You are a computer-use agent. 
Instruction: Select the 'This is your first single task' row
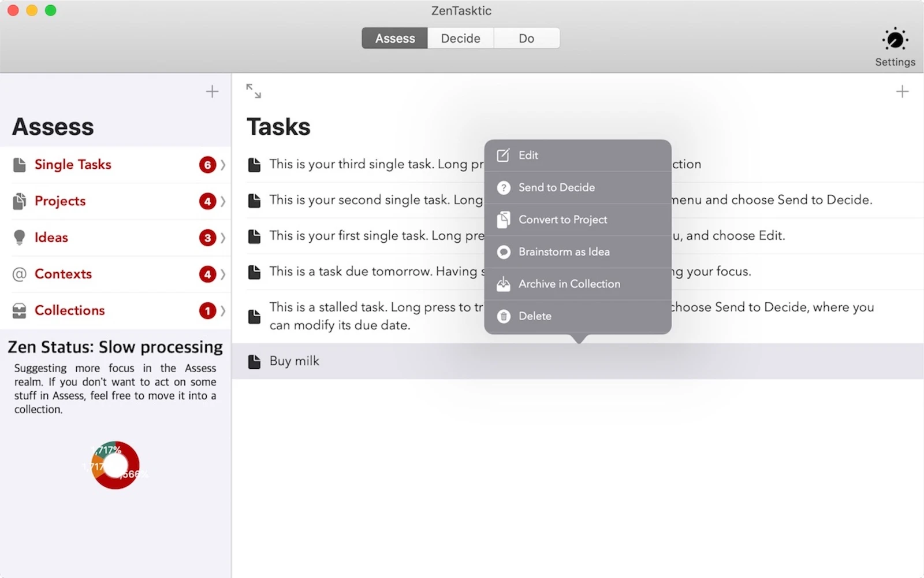click(x=577, y=236)
